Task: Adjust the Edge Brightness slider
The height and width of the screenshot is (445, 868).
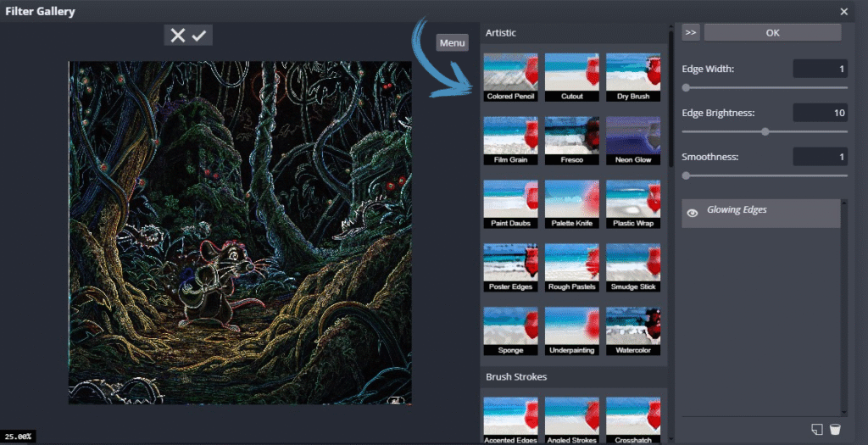Action: point(765,131)
